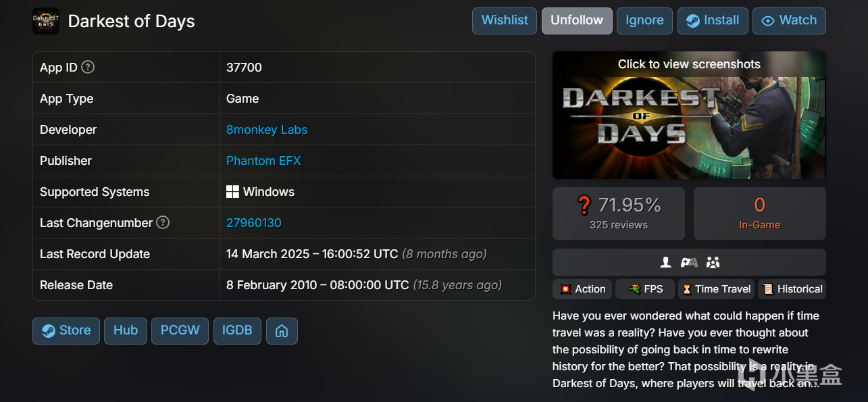Open the Last Changenumber help icon
This screenshot has height=402, width=868.
(163, 222)
